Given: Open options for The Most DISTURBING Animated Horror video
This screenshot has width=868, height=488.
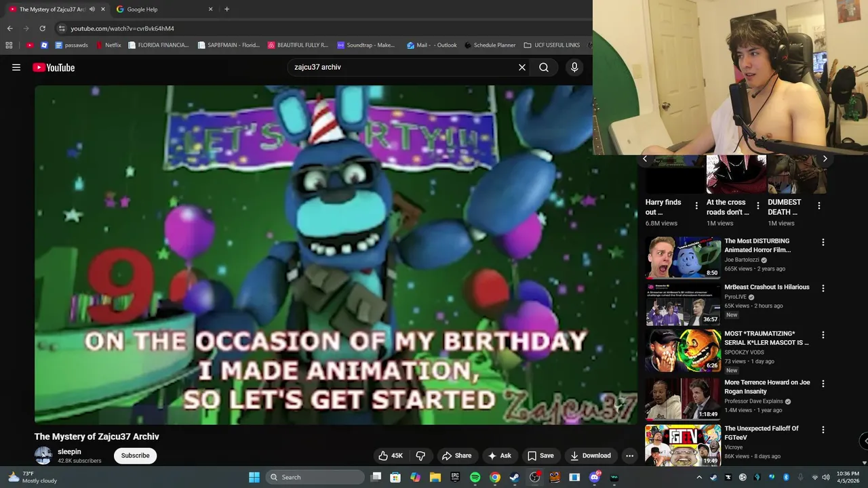Looking at the screenshot, I should pyautogui.click(x=823, y=242).
